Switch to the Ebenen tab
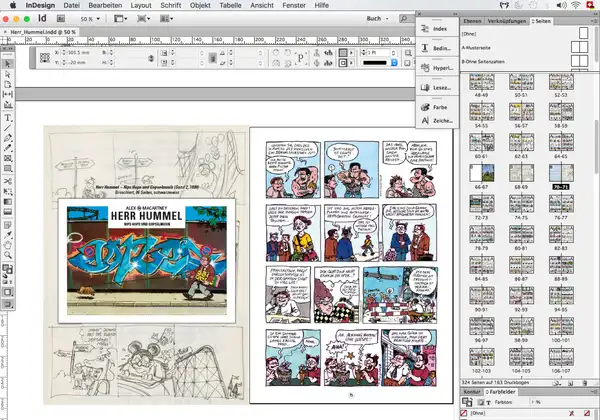 pyautogui.click(x=473, y=20)
